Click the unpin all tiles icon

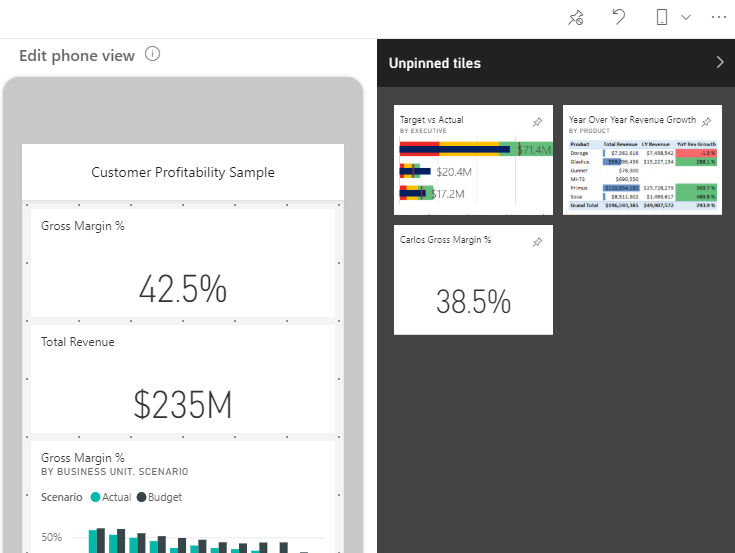(575, 18)
